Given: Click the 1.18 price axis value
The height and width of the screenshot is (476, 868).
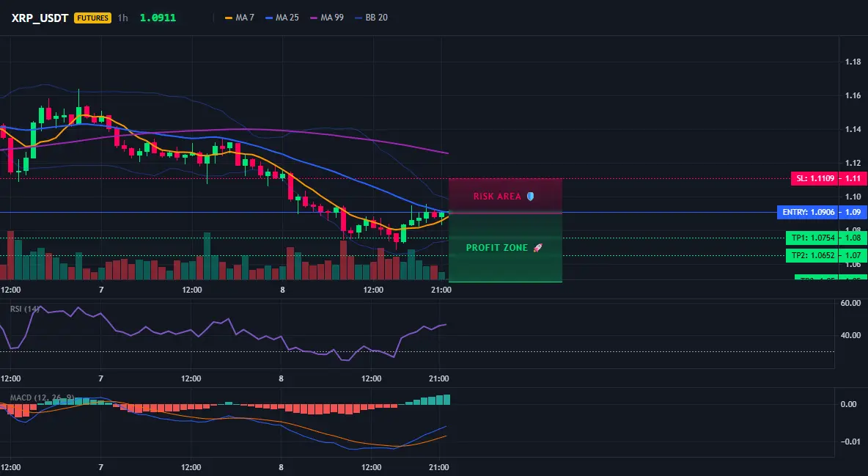Looking at the screenshot, I should [x=853, y=62].
